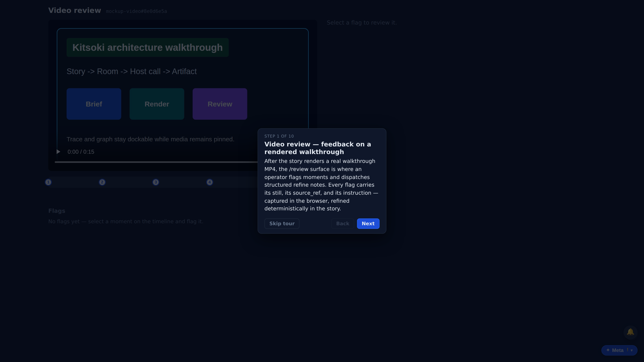Select timeline marker 3
The width and height of the screenshot is (644, 362).
(156, 182)
